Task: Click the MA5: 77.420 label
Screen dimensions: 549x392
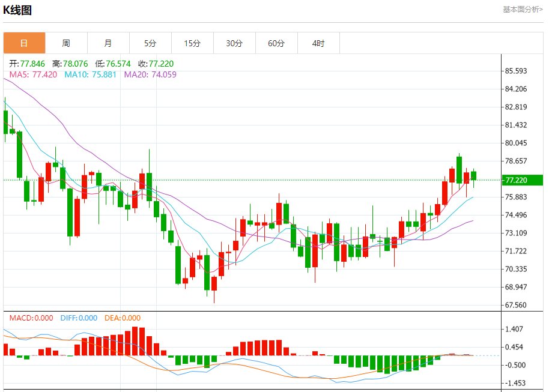Action: 33,74
